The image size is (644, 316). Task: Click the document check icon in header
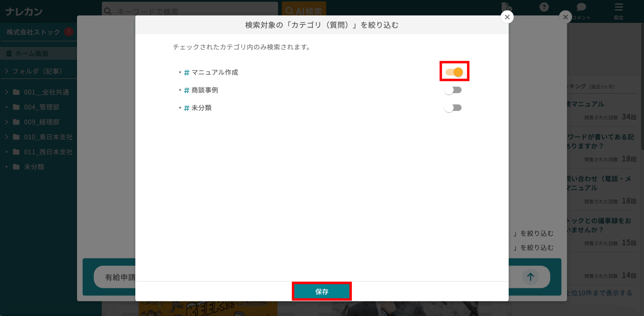tap(506, 7)
